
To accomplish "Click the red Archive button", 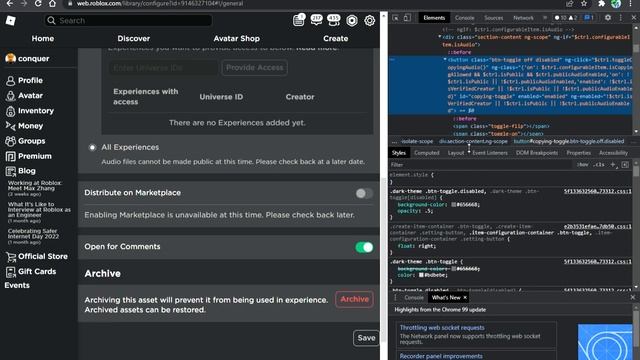I will (x=354, y=299).
